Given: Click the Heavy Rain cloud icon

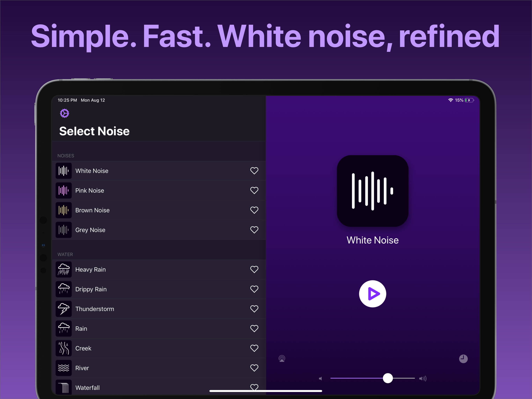Looking at the screenshot, I should (63, 269).
